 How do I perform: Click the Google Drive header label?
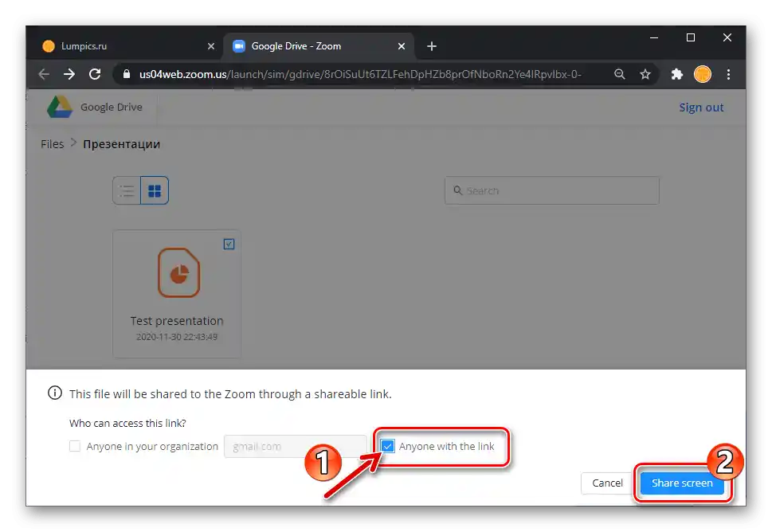112,108
